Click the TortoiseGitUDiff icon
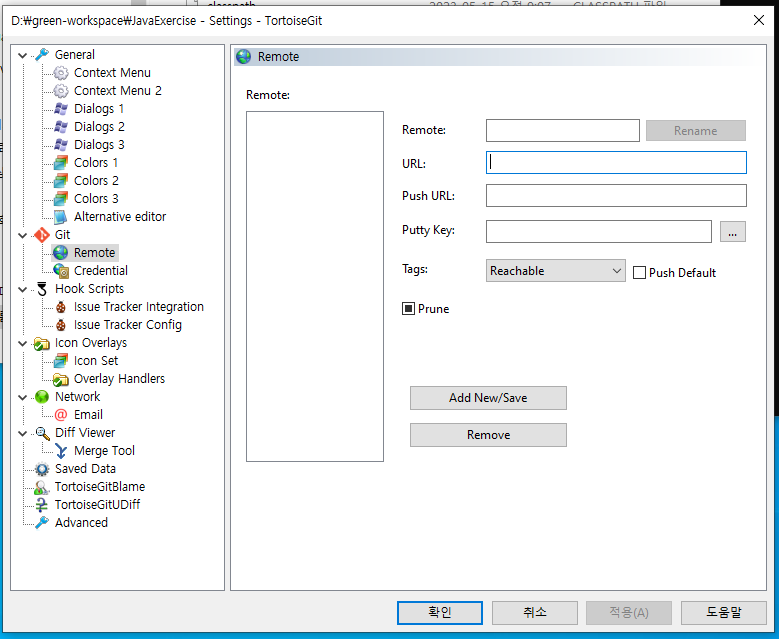779x639 pixels. (42, 505)
